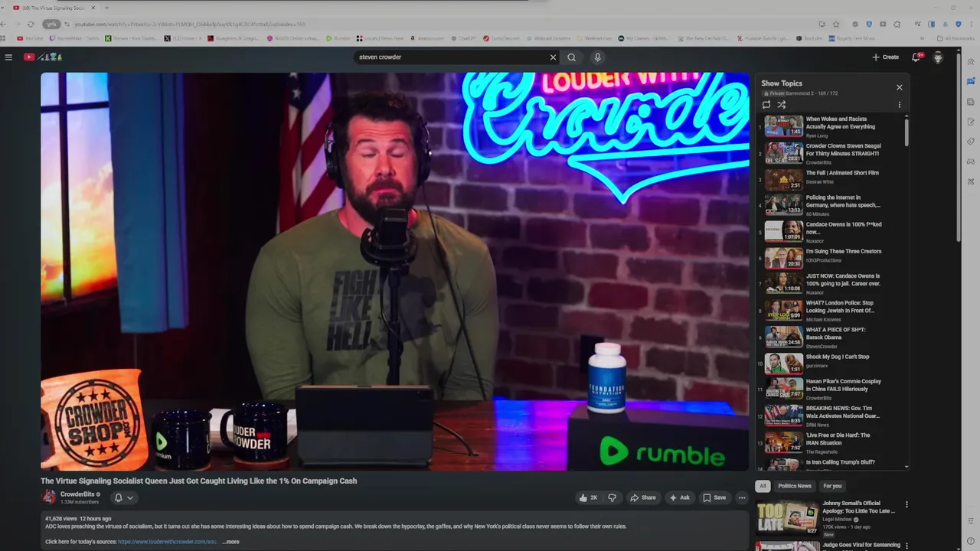Share the current video

click(x=643, y=497)
